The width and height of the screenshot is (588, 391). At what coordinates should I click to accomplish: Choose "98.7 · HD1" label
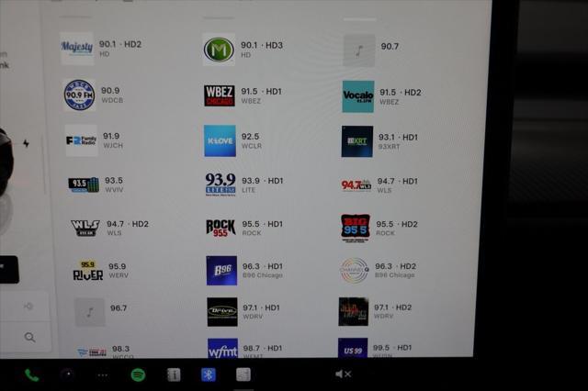263,348
